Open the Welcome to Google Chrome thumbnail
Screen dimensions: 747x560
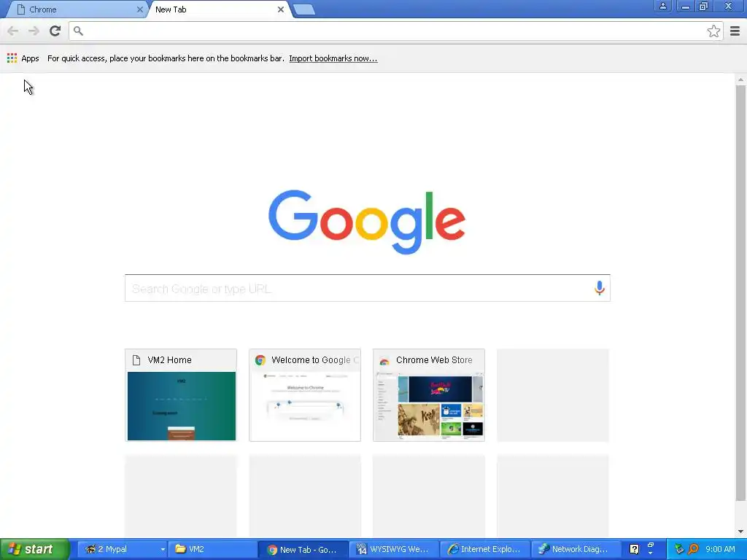[x=305, y=395]
